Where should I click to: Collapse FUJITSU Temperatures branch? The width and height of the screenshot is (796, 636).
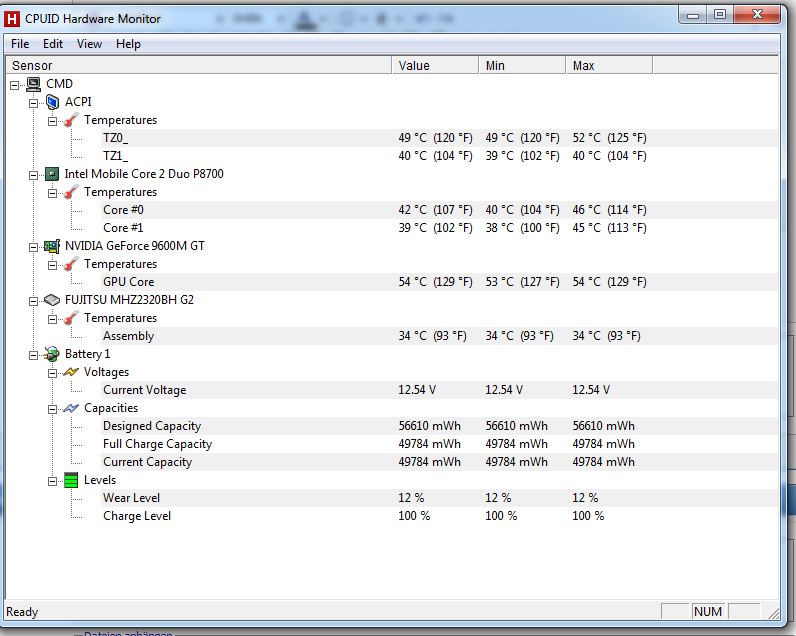pos(52,320)
